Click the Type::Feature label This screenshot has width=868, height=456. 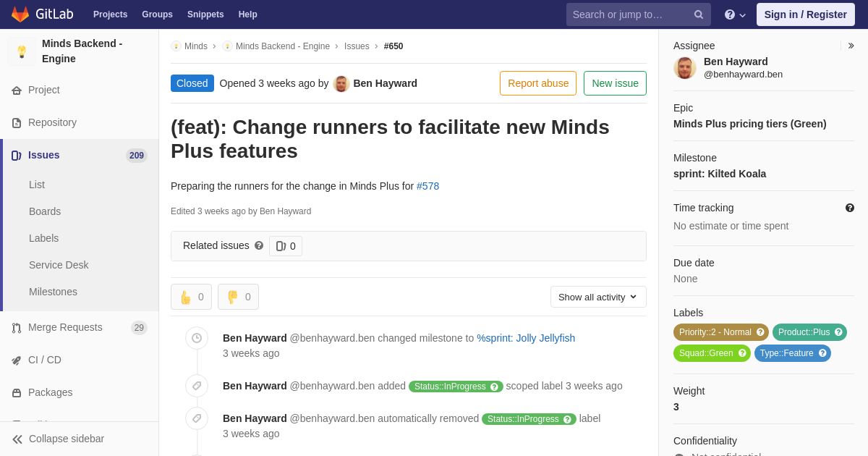[x=792, y=353]
